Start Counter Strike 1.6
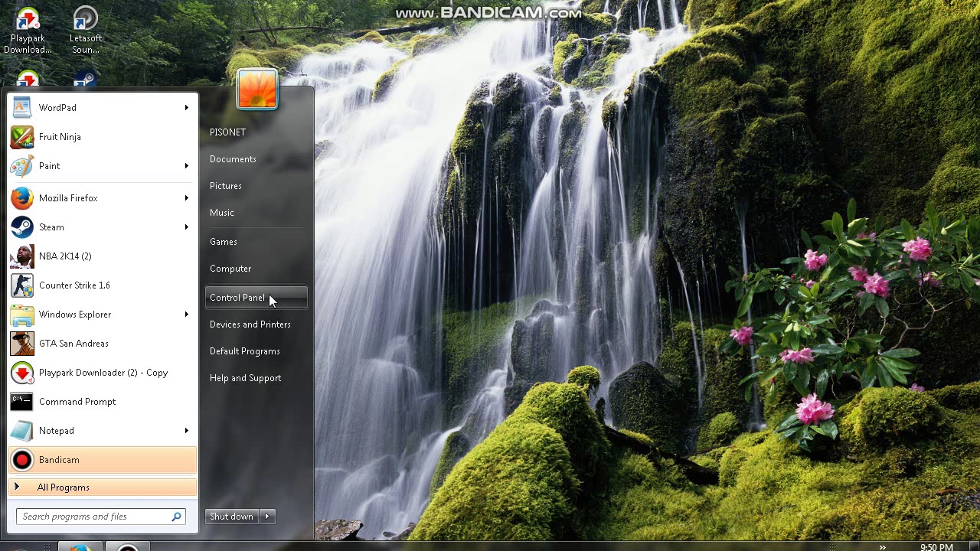Screen dimensions: 980x551 tap(103, 285)
